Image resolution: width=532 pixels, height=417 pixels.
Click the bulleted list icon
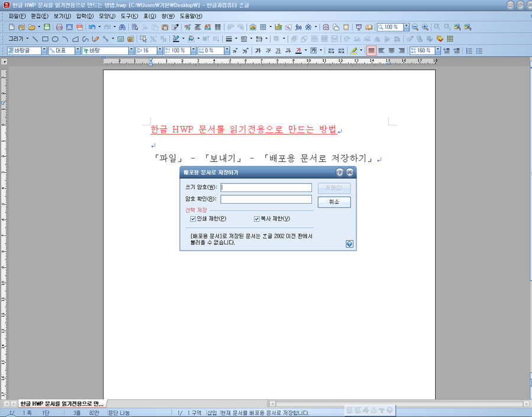pyautogui.click(x=479, y=51)
